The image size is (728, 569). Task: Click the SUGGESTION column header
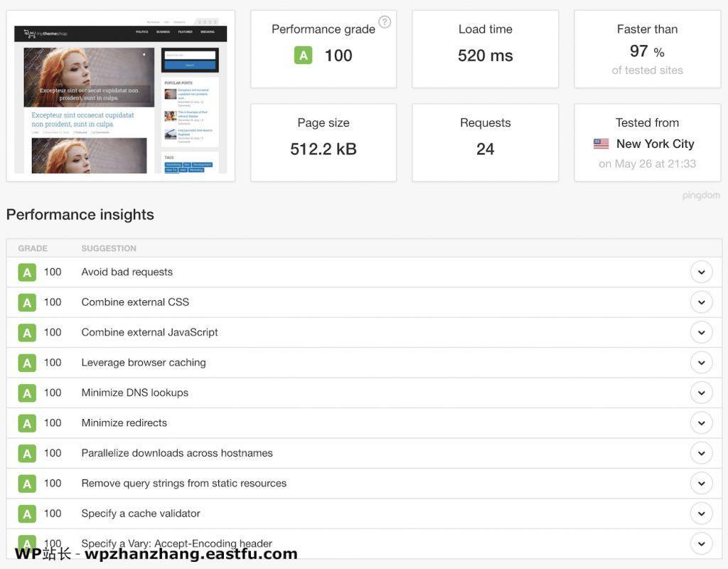tap(108, 248)
